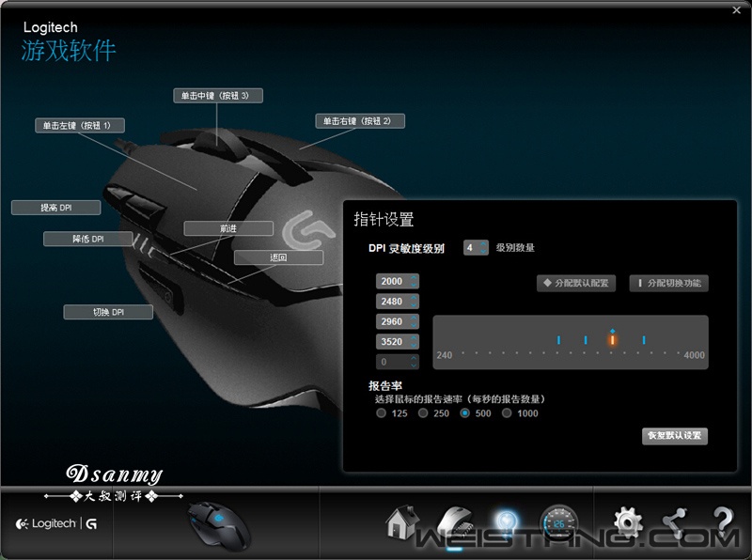The image size is (752, 560).
Task: Open help via the question mark icon
Action: 722,522
